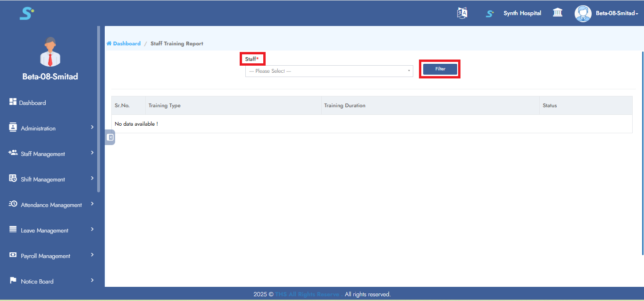
Task: Click the top-left S logo
Action: point(26,13)
